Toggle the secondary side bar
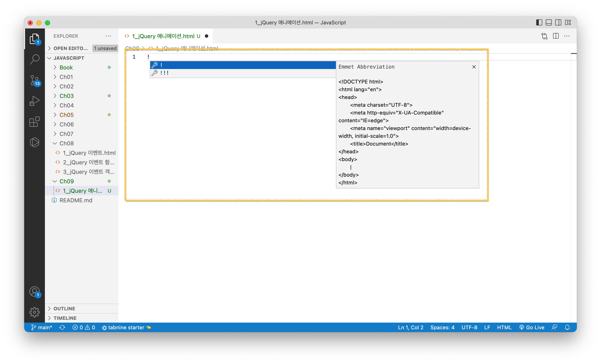Screen dimensions: 601x364 click(558, 23)
